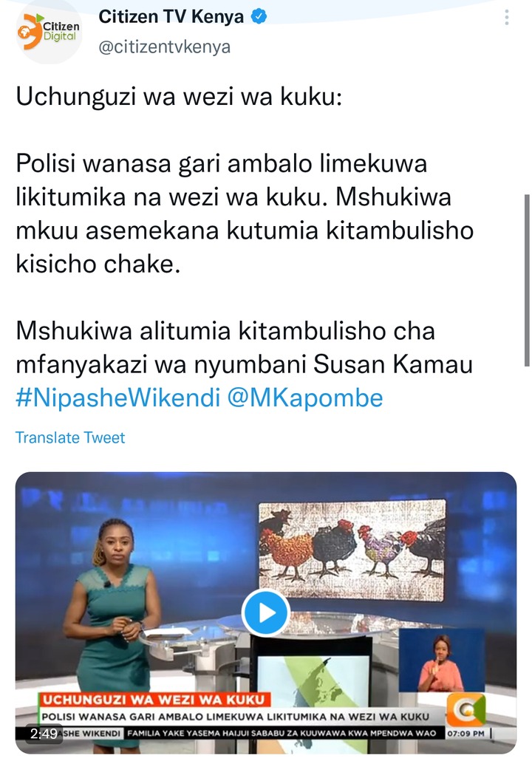
Task: Open the three-dot tweet options menu
Action: coord(506,18)
